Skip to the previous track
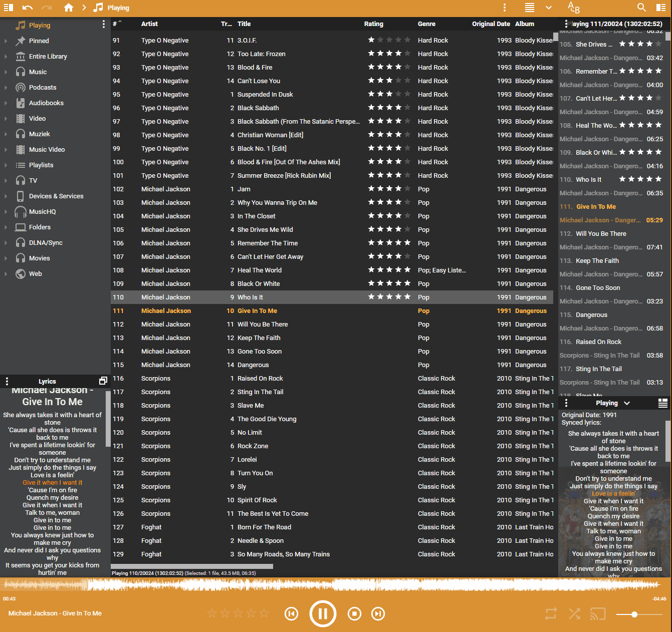The width and height of the screenshot is (672, 632). coord(291,613)
